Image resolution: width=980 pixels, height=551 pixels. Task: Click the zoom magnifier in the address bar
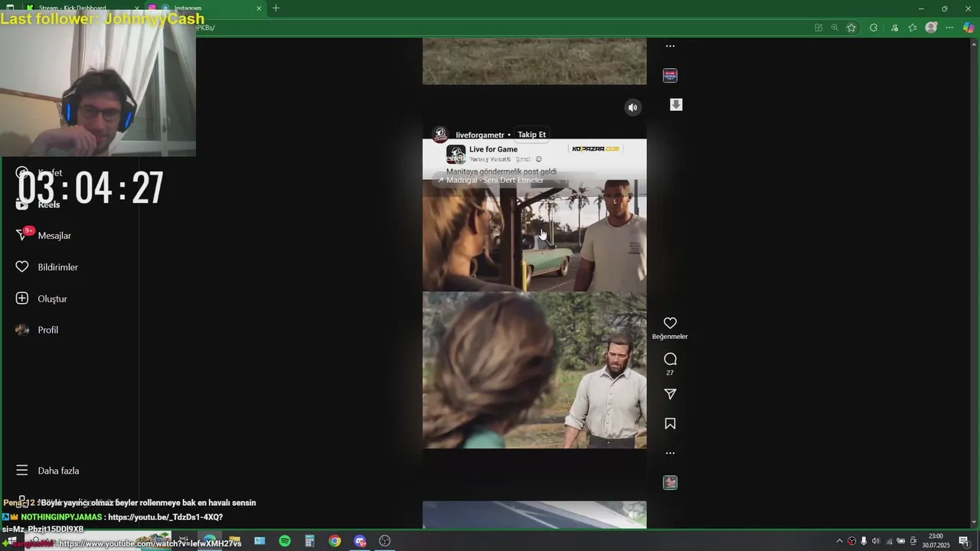click(835, 28)
